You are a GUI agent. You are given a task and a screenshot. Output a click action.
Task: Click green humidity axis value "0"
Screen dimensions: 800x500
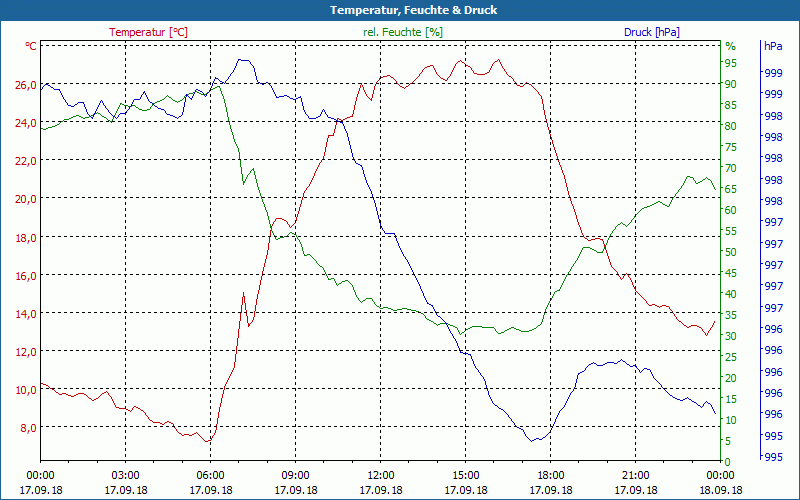point(728,462)
